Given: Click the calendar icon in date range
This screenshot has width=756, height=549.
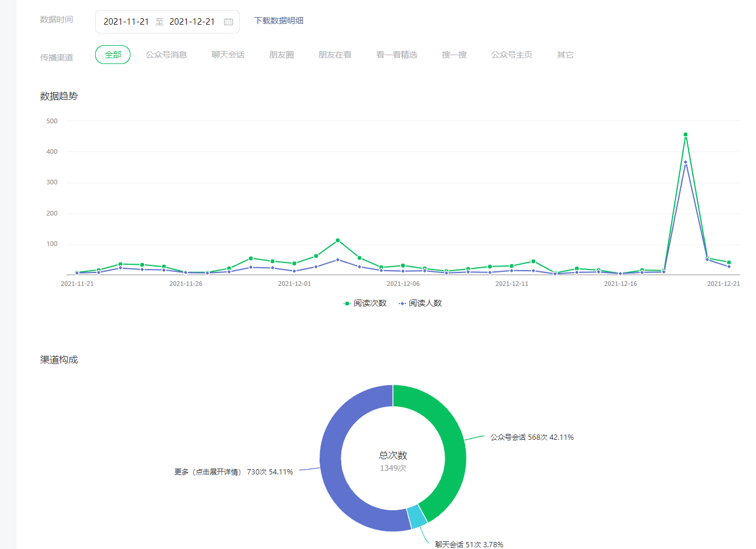Looking at the screenshot, I should pyautogui.click(x=229, y=22).
